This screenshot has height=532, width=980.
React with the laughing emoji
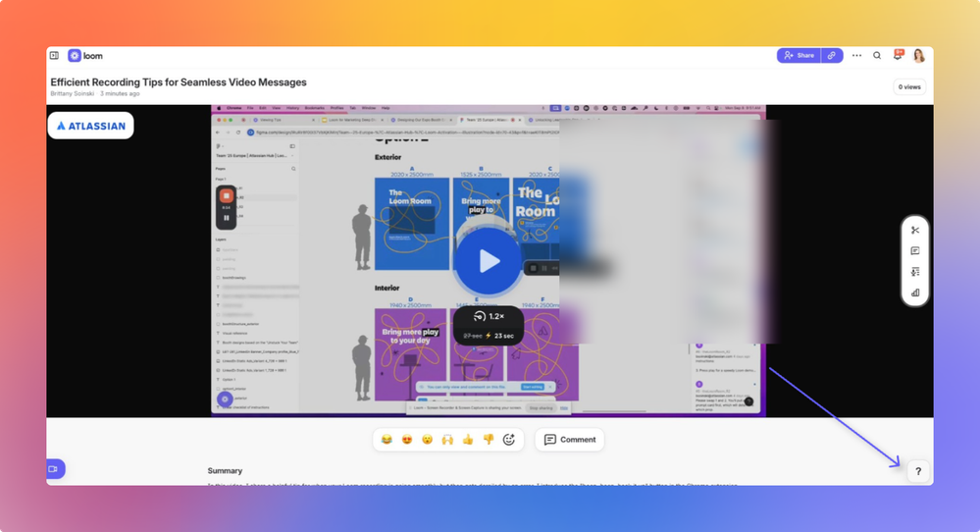(x=387, y=440)
